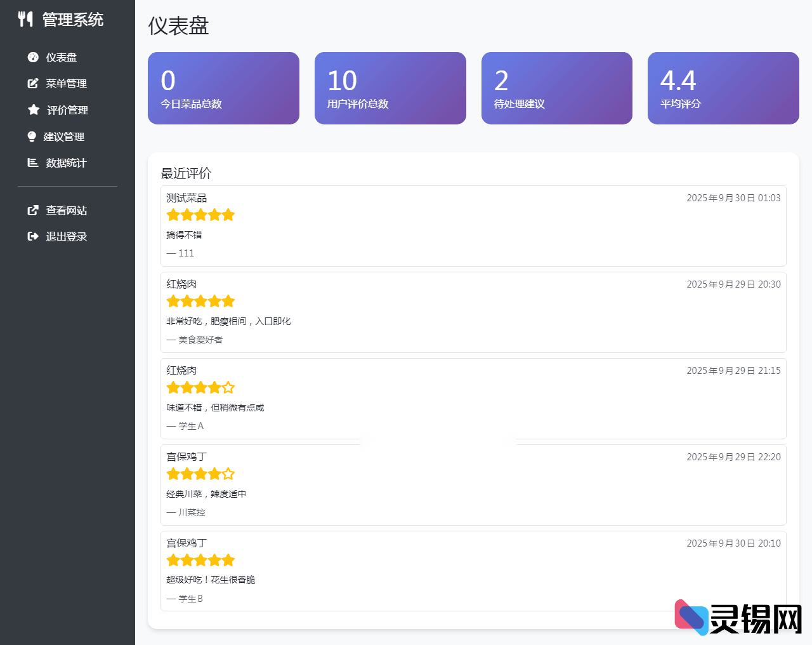The image size is (812, 645).
Task: Go to the 数据统计 page
Action: pyautogui.click(x=66, y=163)
